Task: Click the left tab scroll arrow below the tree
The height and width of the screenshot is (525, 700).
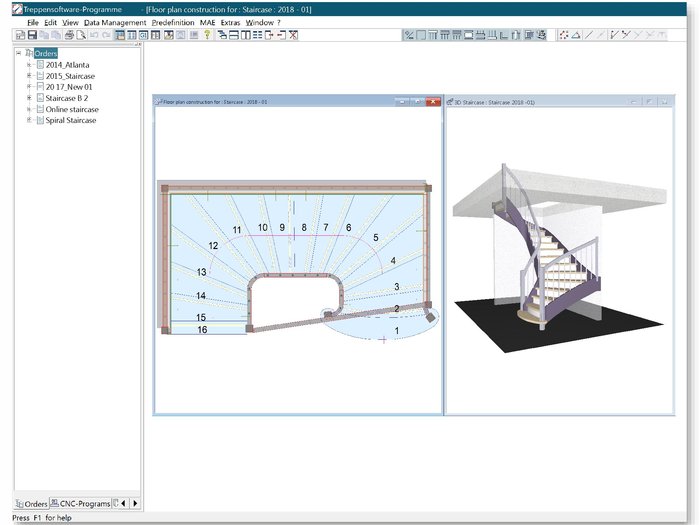Action: click(124, 503)
